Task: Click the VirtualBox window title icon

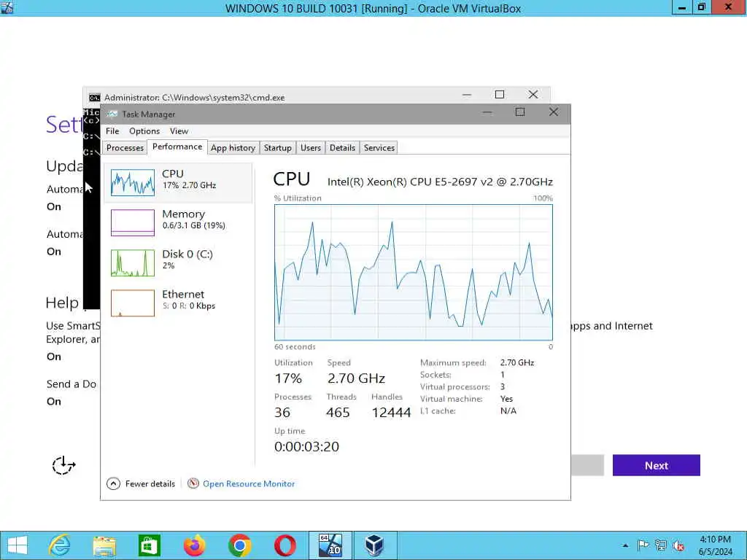Action: click(7, 7)
